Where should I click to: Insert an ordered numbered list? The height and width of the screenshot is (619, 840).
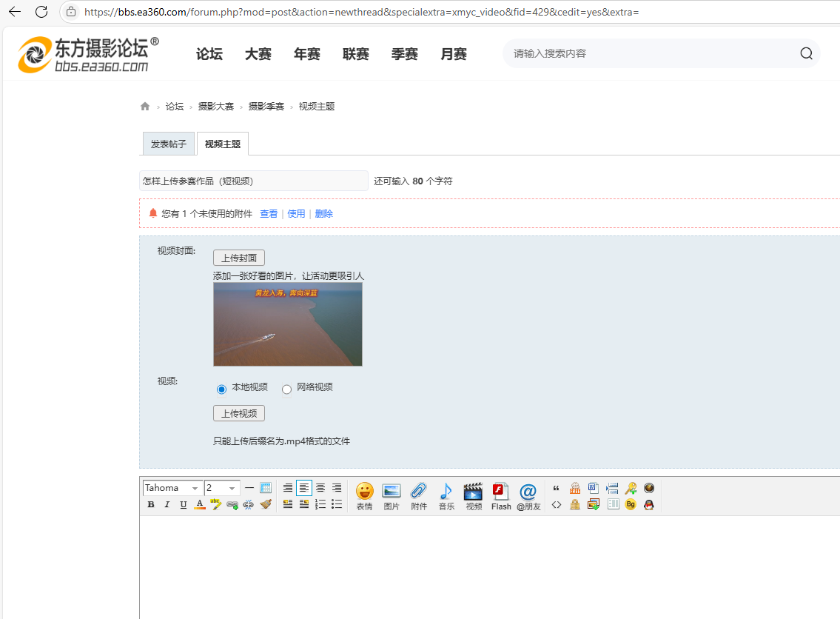click(x=320, y=504)
